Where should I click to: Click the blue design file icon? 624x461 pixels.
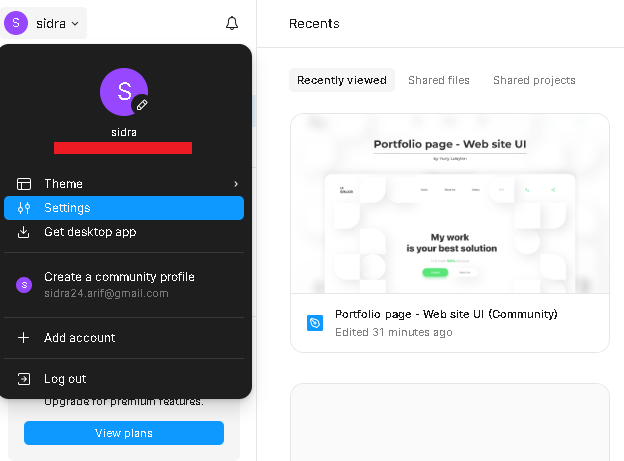pyautogui.click(x=315, y=323)
